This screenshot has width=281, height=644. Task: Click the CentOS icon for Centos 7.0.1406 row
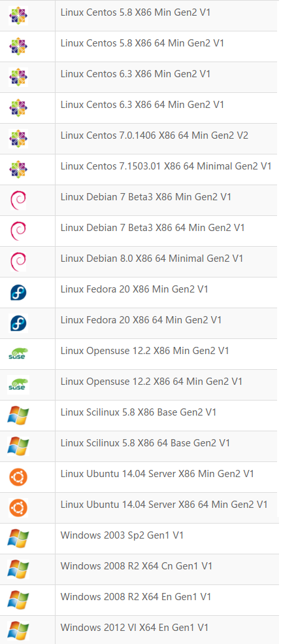coord(18,138)
